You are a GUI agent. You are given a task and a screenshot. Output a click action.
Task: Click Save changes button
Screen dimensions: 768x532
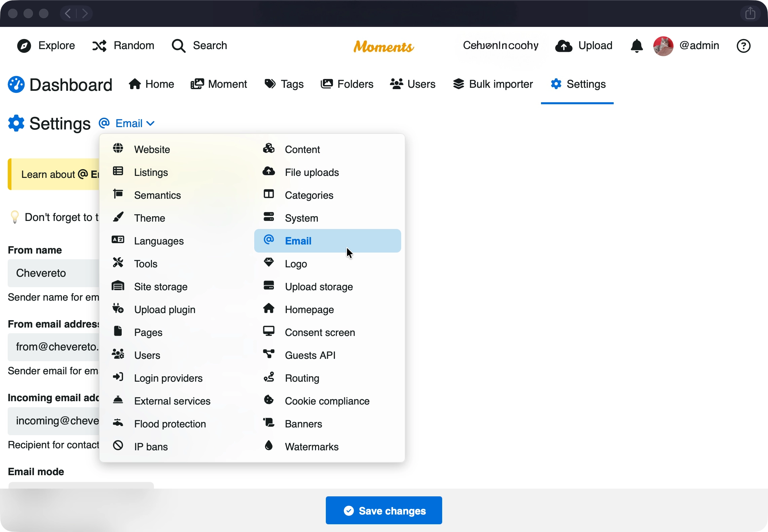click(384, 510)
